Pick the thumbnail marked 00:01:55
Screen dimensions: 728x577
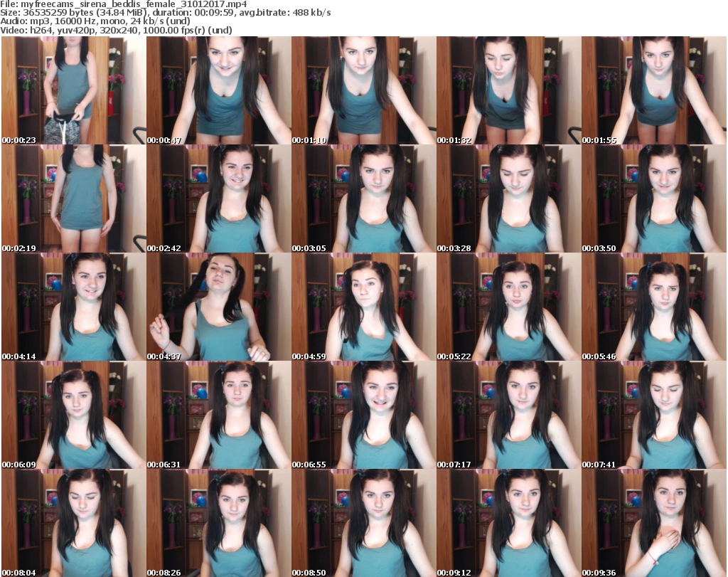tap(654, 90)
